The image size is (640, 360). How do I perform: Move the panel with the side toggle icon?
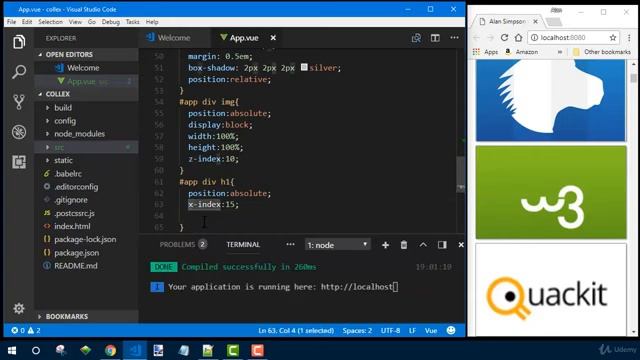click(442, 245)
